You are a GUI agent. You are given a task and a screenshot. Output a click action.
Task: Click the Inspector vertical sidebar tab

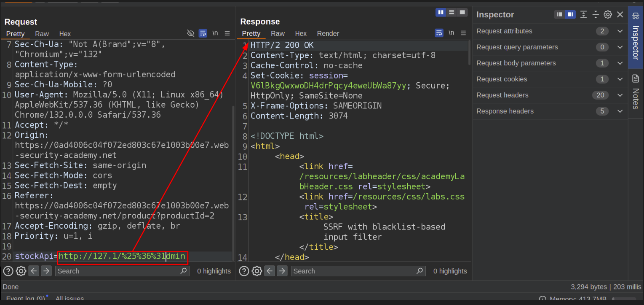point(636,37)
